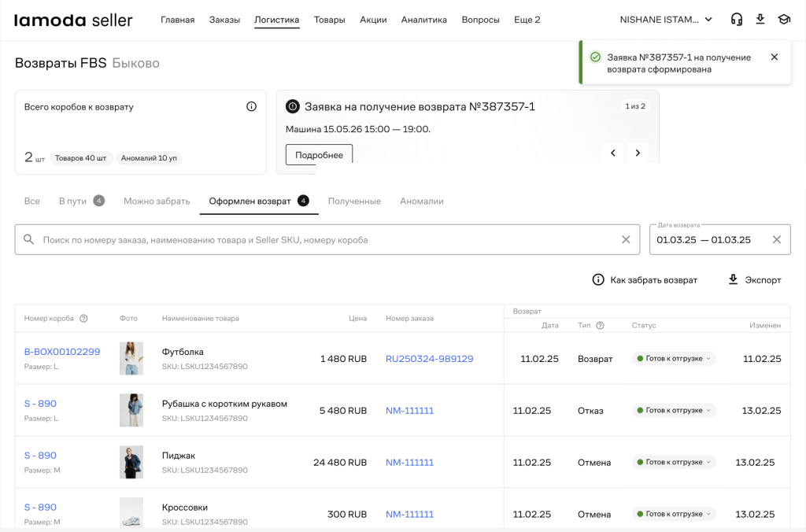This screenshot has width=806, height=532.
Task: Switch to the Полученные tab
Action: coord(355,201)
